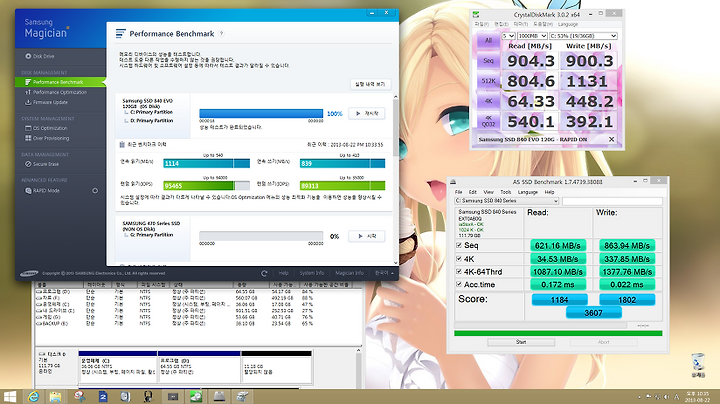Open Help in the Magician footer

284,273
